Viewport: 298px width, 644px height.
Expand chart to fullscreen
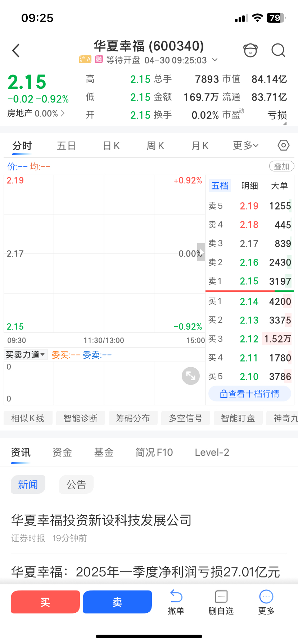[x=191, y=376]
